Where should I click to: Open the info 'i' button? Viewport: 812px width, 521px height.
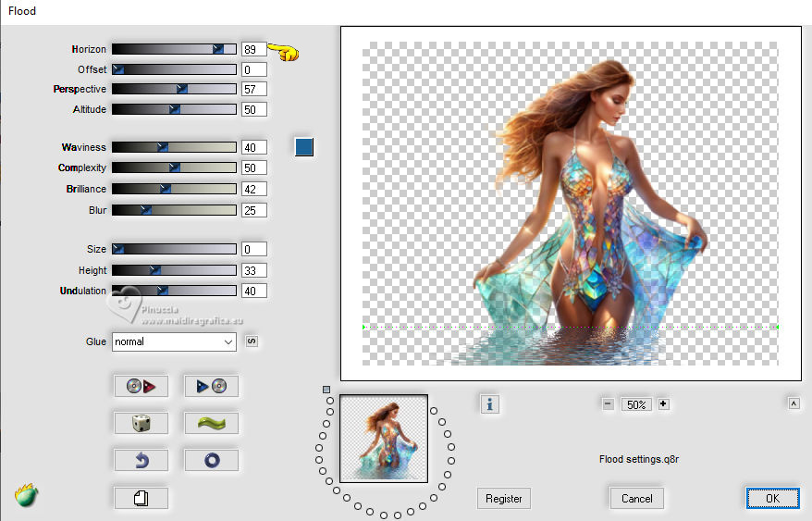pyautogui.click(x=490, y=403)
